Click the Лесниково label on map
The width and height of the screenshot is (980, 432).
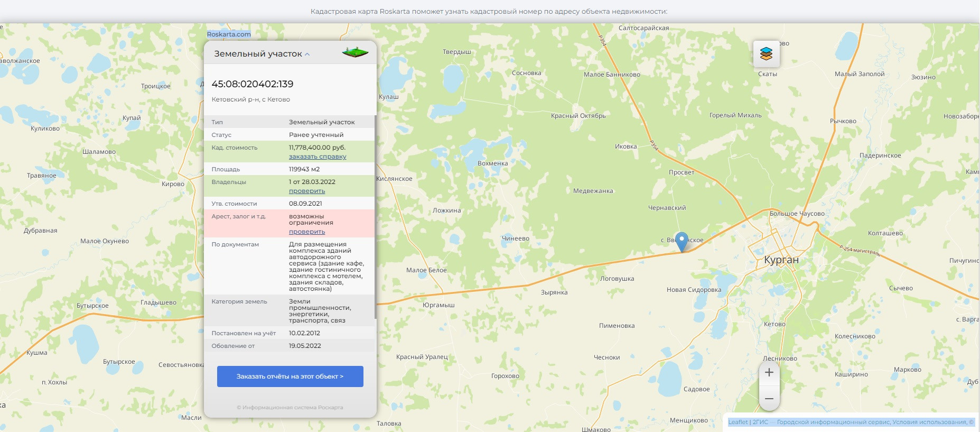[780, 359]
